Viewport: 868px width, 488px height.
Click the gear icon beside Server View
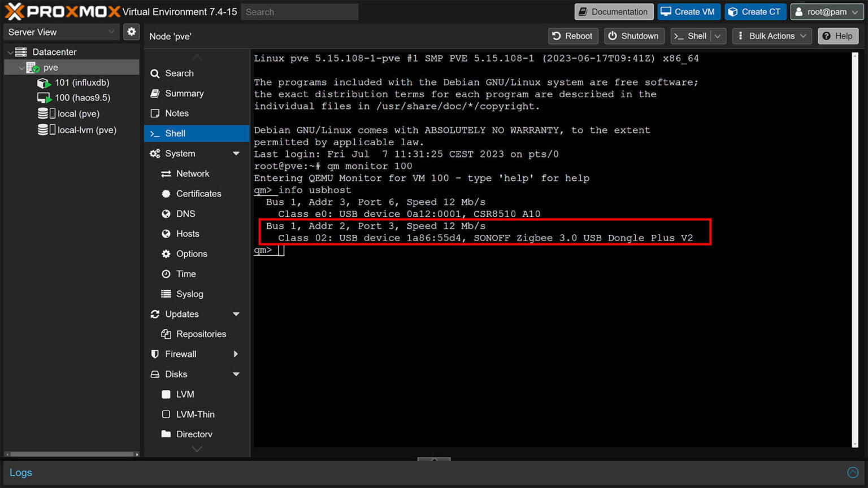pos(131,32)
